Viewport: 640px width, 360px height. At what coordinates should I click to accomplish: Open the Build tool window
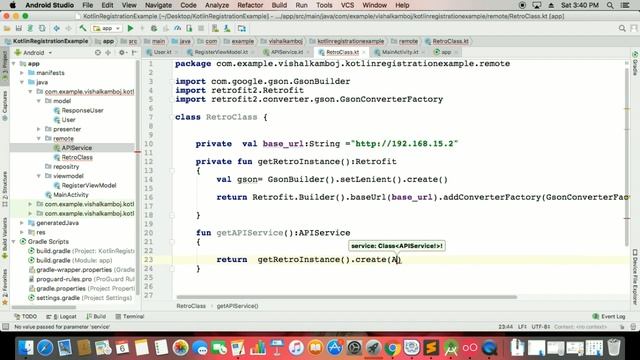pyautogui.click(x=96, y=316)
